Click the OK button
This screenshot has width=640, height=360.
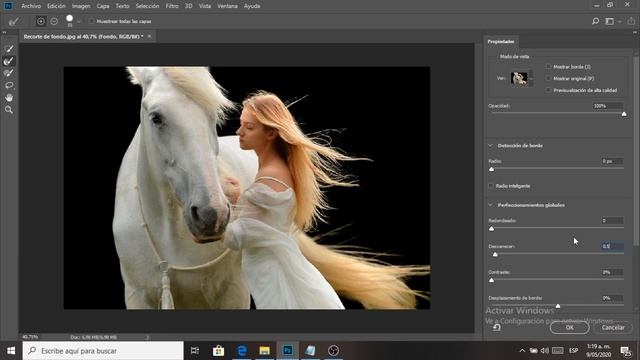[x=569, y=327]
